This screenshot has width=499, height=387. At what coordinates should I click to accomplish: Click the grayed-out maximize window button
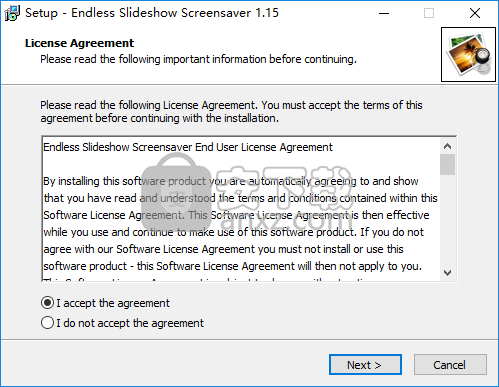[x=429, y=13]
